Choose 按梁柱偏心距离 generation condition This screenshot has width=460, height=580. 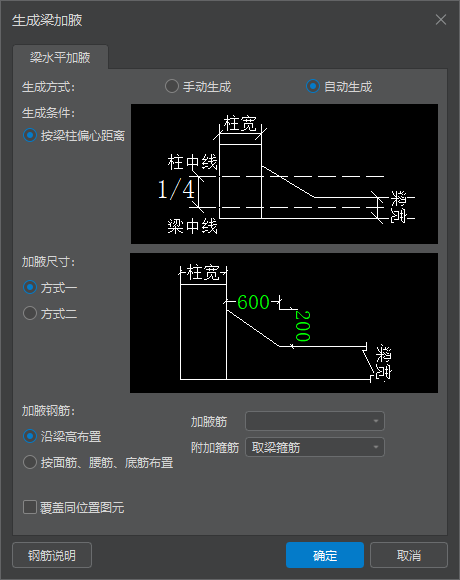74,135
